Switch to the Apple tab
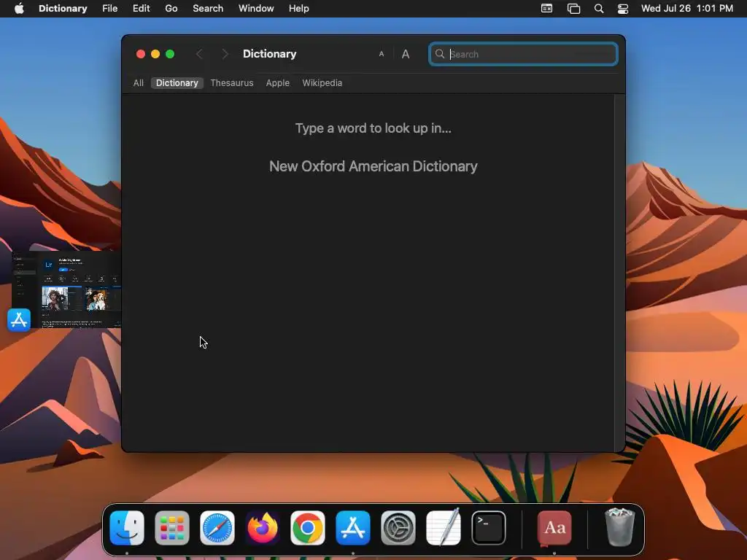 tap(278, 83)
